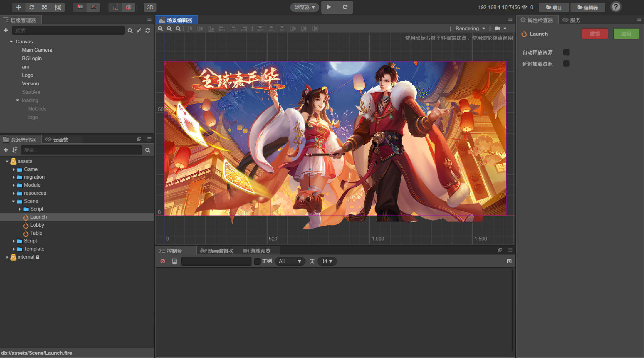Screen dimensions: 644x358
Task: Enable the 正则 regex checkbox
Action: coord(258,261)
